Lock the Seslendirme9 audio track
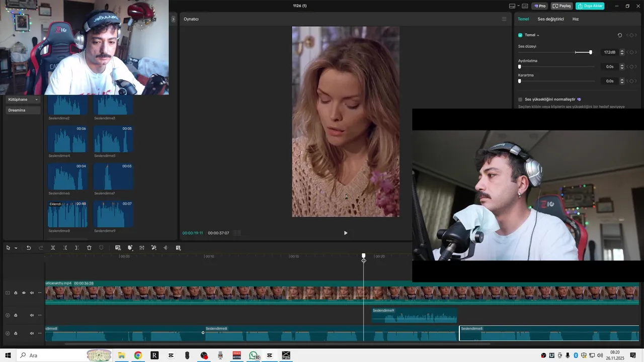 (x=16, y=315)
